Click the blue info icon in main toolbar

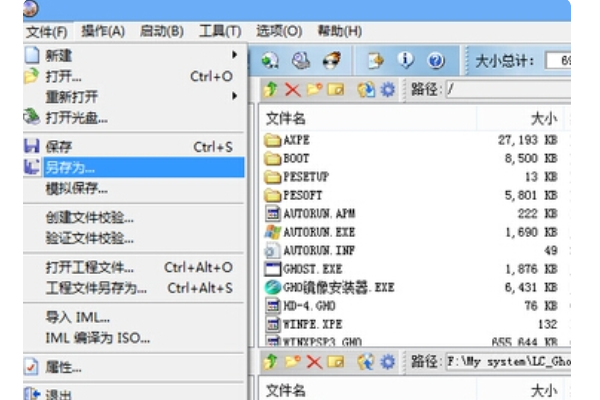pyautogui.click(x=406, y=60)
